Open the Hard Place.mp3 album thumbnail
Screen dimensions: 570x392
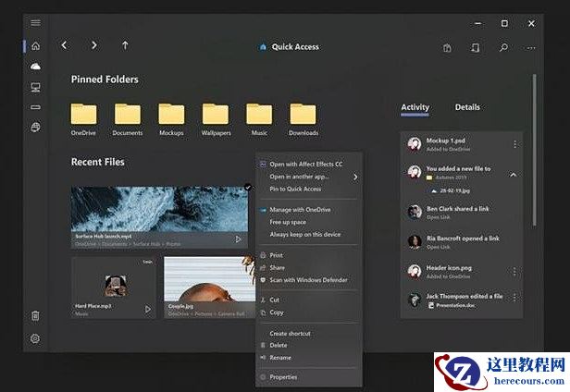click(116, 286)
